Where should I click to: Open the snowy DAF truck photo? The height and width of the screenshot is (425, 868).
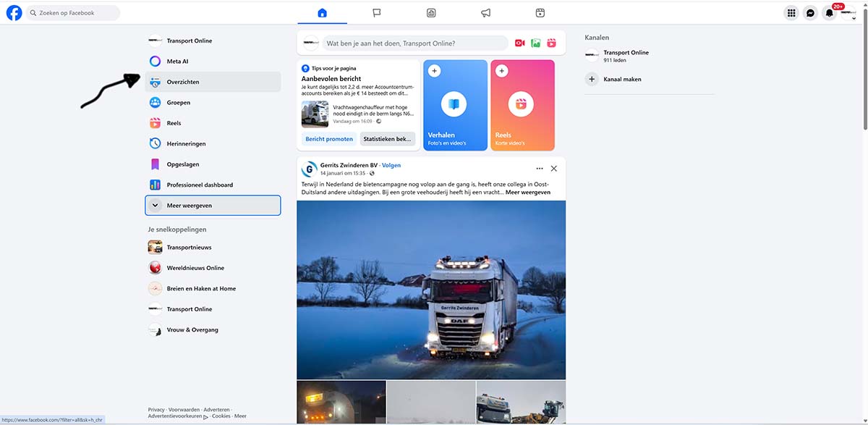pos(431,290)
